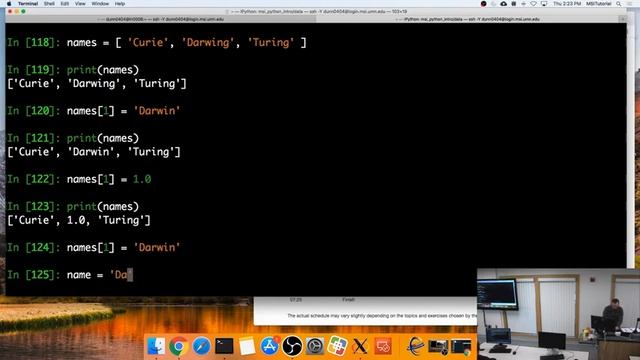The width and height of the screenshot is (640, 360).
Task: Open the Window menu
Action: (x=100, y=4)
